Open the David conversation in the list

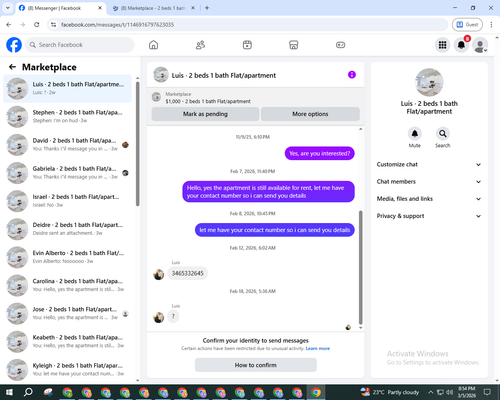pos(67,145)
